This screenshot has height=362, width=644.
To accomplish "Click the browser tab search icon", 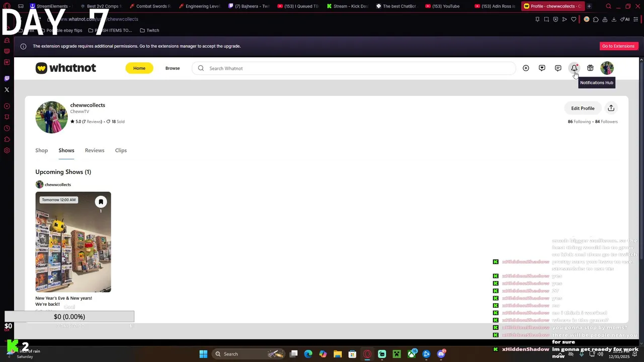I will tap(608, 6).
